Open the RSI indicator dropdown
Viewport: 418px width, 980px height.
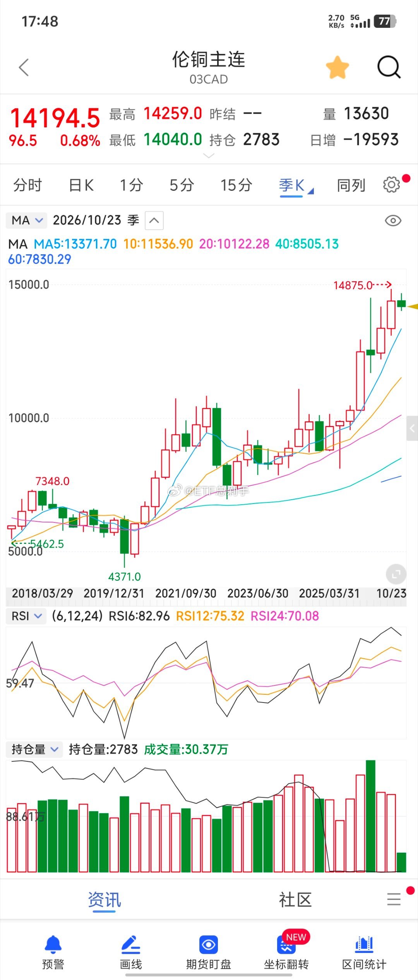26,616
